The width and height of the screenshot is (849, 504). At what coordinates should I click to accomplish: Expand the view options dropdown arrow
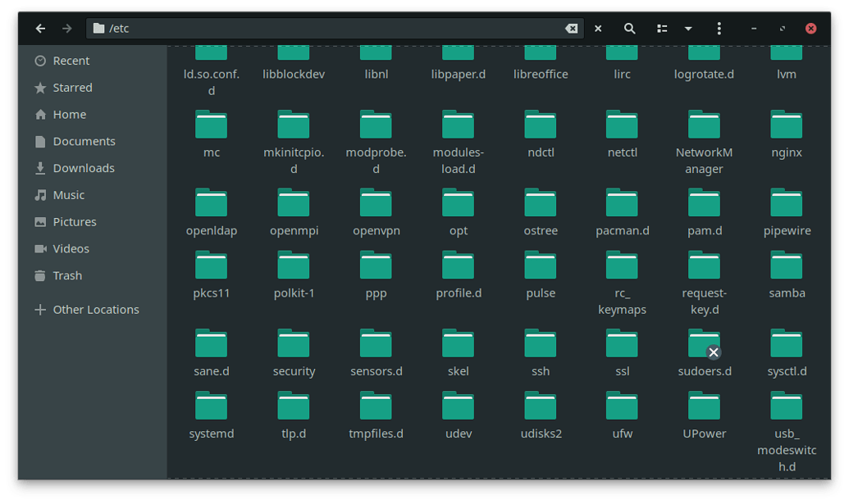[688, 29]
